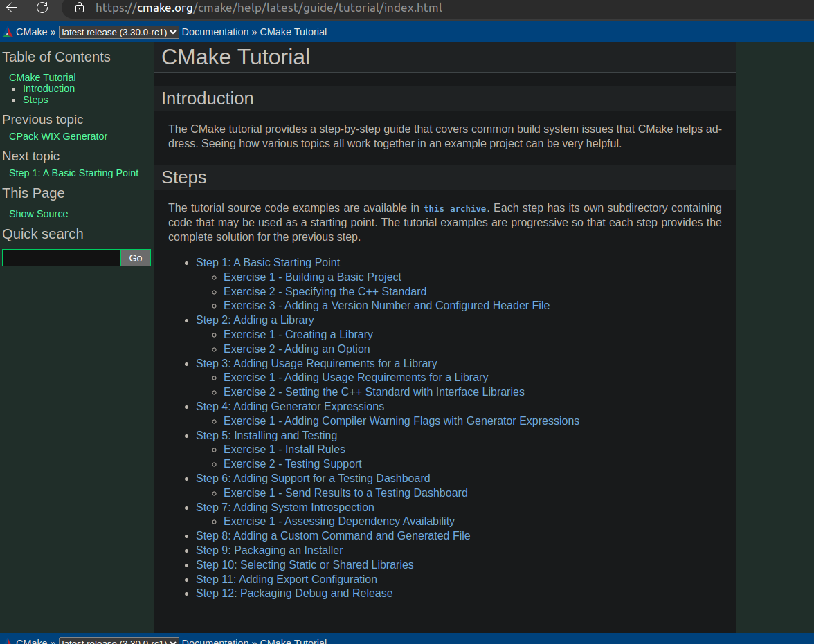Open Step 11: Adding Export Configuration
Viewport: 814px width, 644px height.
click(x=287, y=580)
